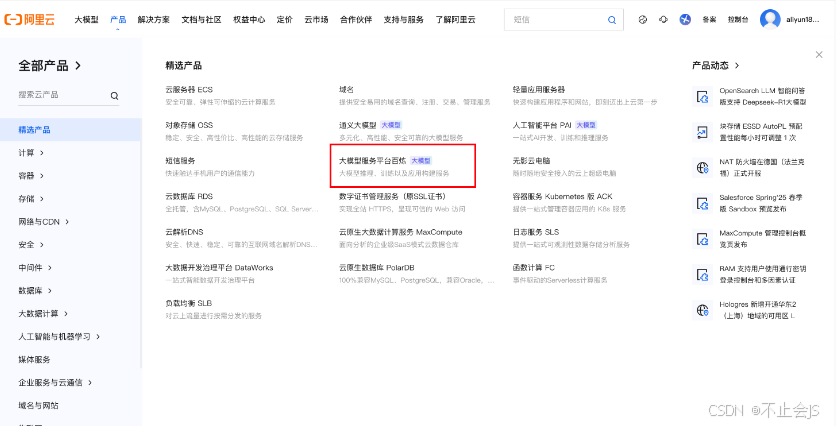
Task: Click the aliyun18... account name
Action: (x=802, y=20)
